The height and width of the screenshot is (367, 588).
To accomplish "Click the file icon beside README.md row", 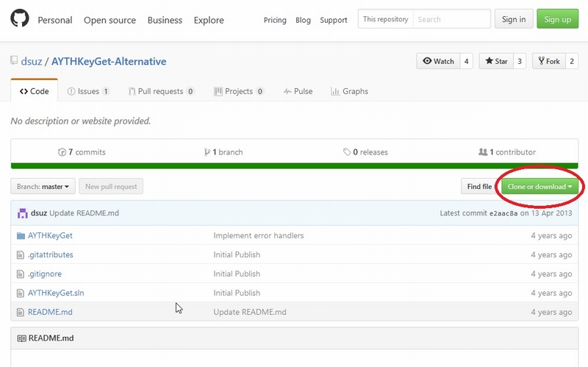I will 21,313.
